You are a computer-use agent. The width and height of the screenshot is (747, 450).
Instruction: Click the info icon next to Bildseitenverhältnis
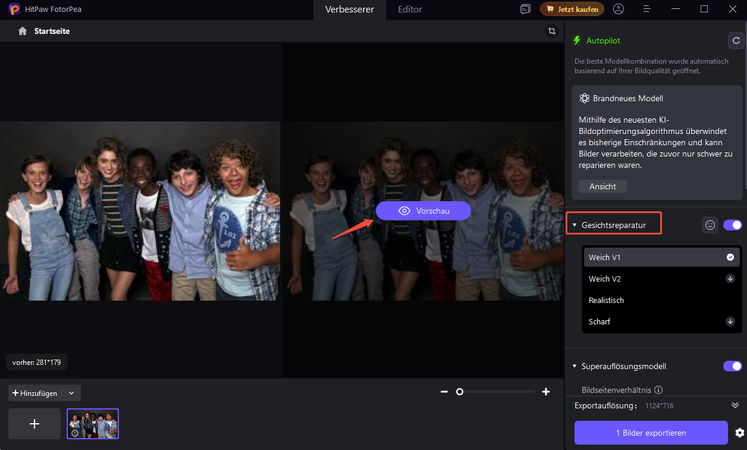click(x=658, y=389)
